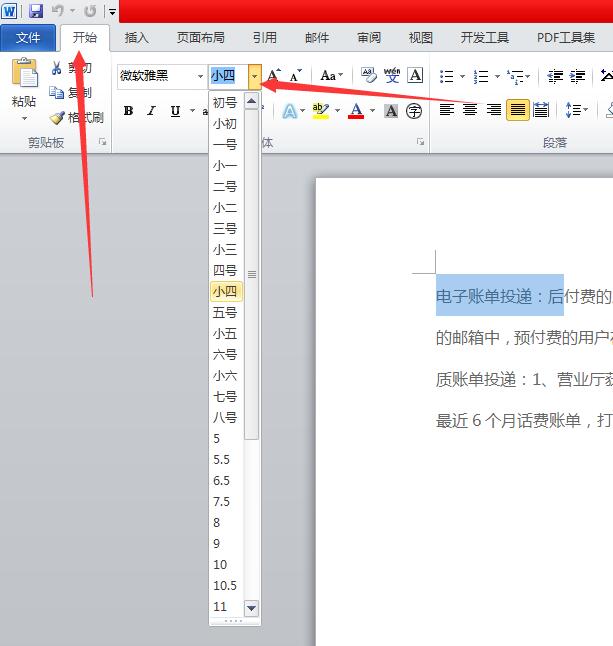The width and height of the screenshot is (613, 646).
Task: Toggle Italic formatting
Action: tap(152, 111)
